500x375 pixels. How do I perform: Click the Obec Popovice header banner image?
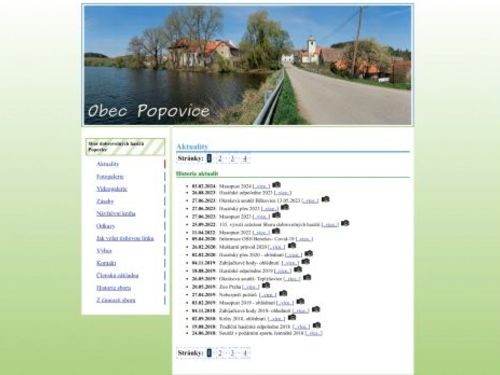(248, 65)
